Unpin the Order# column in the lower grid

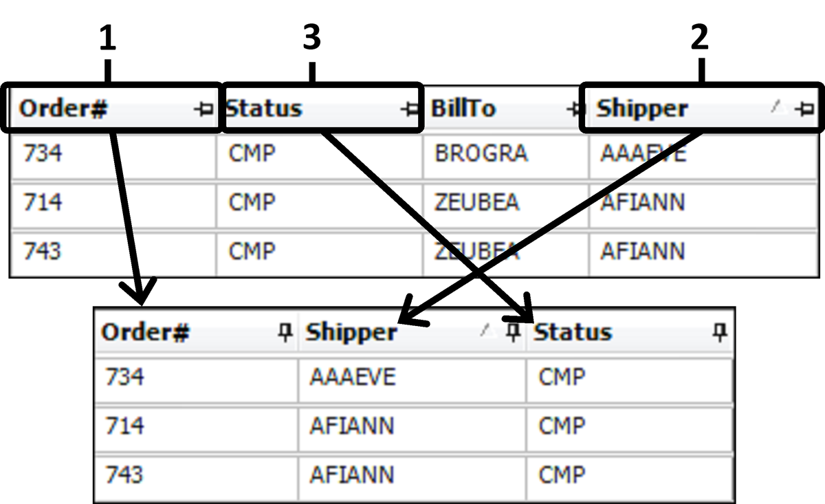(284, 333)
